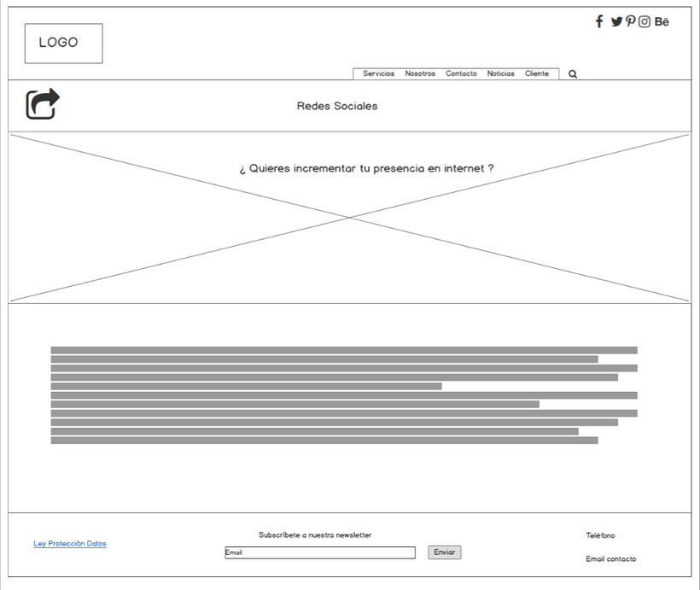
Task: Open the Pinterest icon link
Action: pyautogui.click(x=631, y=21)
